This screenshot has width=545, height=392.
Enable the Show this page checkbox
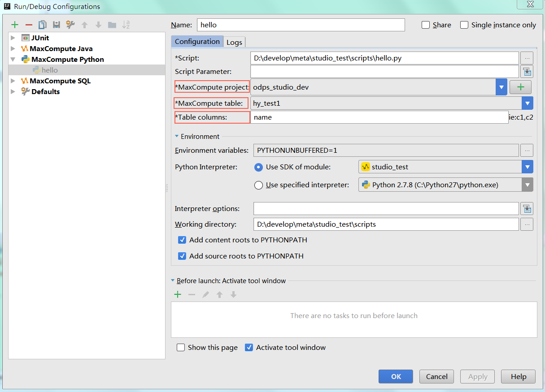click(181, 348)
